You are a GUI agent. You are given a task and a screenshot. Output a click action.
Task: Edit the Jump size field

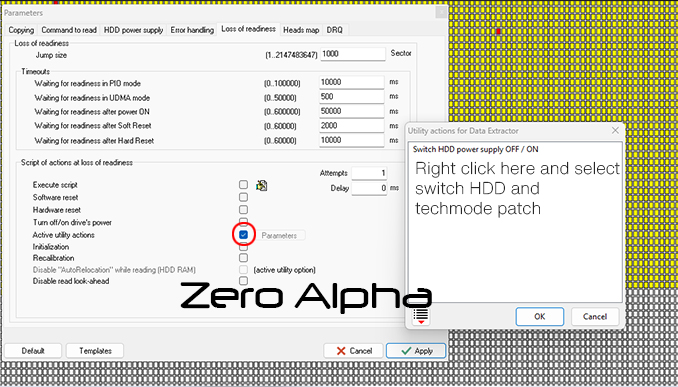pyautogui.click(x=352, y=54)
